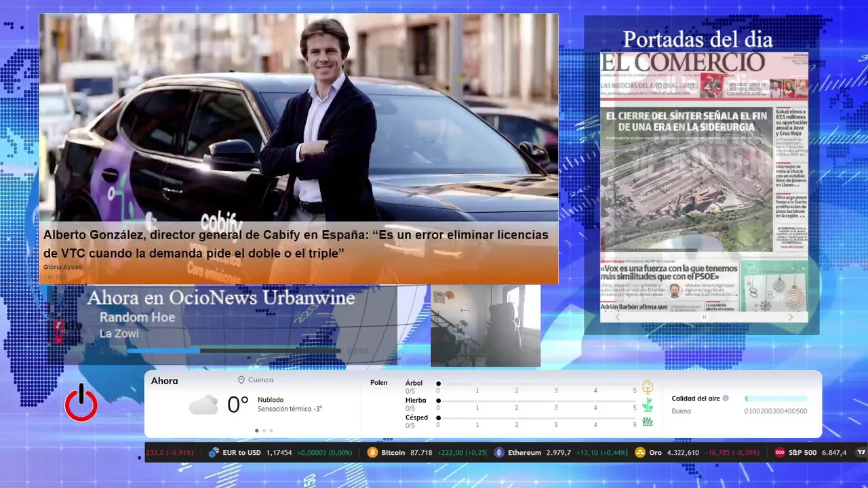The width and height of the screenshot is (868, 488).
Task: Select first weather carousel dot
Action: 256,430
